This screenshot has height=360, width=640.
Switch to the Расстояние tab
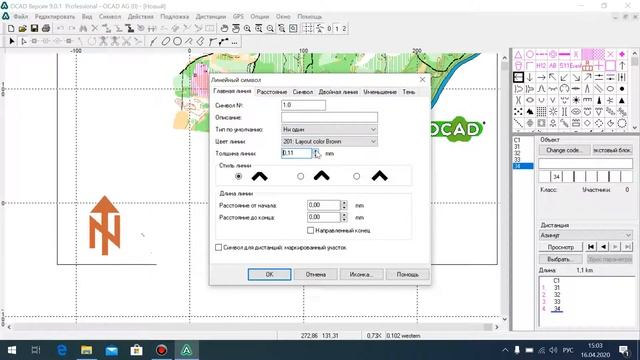pyautogui.click(x=271, y=92)
